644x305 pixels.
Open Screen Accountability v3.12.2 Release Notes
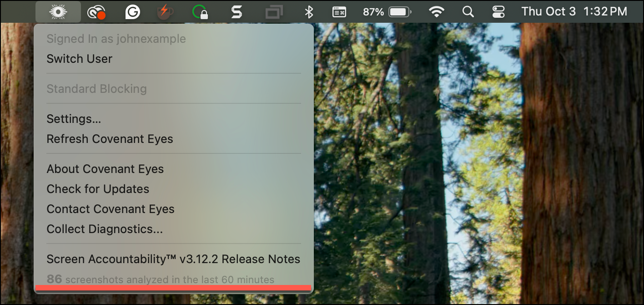coord(173,259)
